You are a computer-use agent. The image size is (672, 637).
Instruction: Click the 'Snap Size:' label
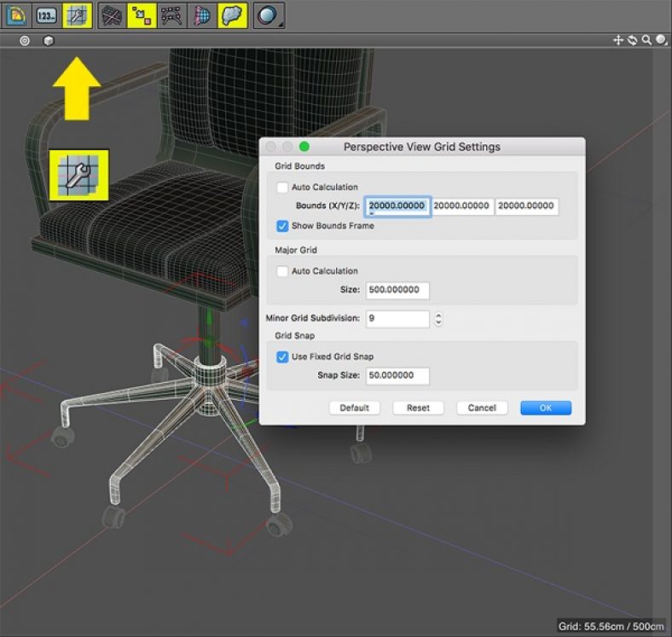pyautogui.click(x=339, y=375)
